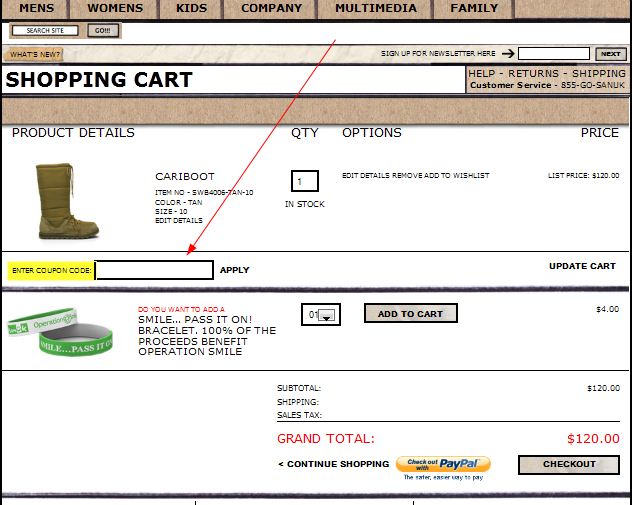Open the CARIBOOT product name link
This screenshot has width=632, height=505.
point(185,177)
